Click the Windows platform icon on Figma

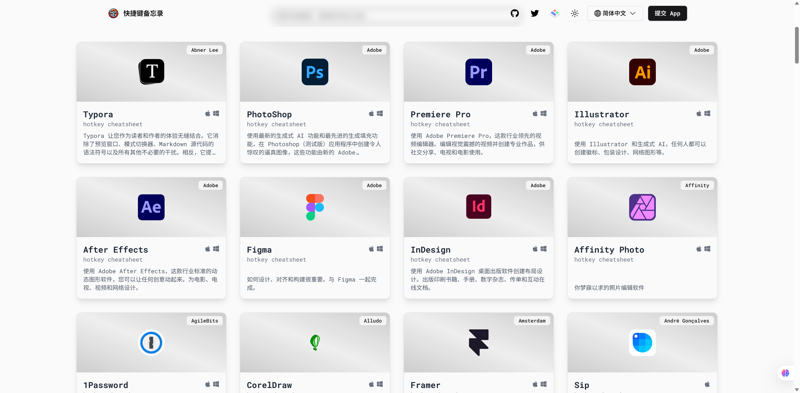[380, 249]
